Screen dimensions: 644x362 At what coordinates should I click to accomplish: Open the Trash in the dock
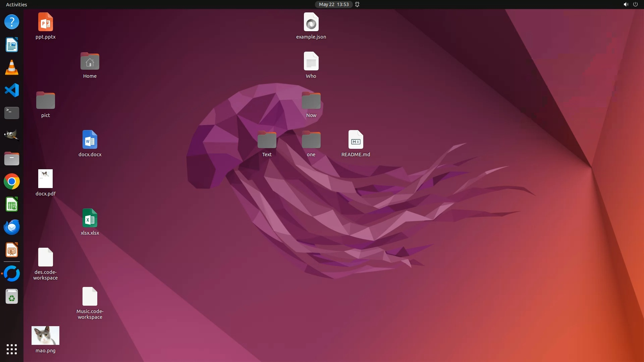coord(12,297)
